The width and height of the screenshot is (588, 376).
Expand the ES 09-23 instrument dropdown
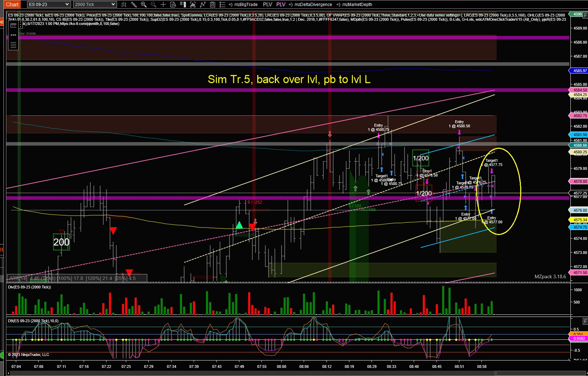pos(49,5)
